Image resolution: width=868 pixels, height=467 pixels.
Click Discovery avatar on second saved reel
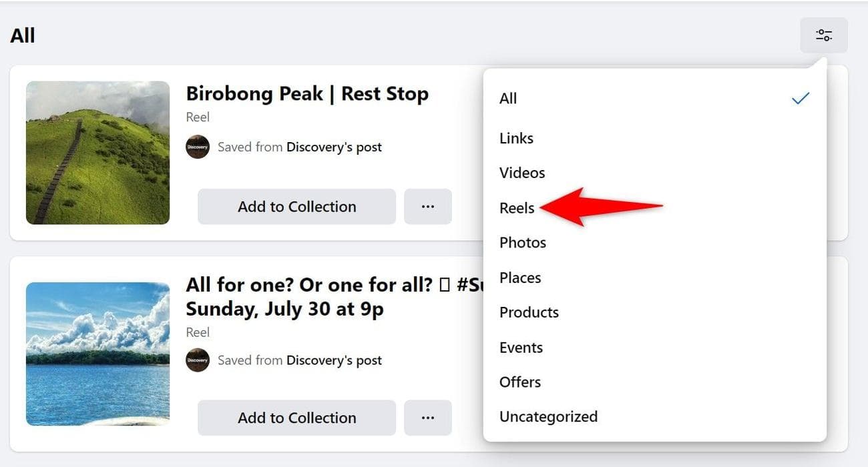click(198, 360)
